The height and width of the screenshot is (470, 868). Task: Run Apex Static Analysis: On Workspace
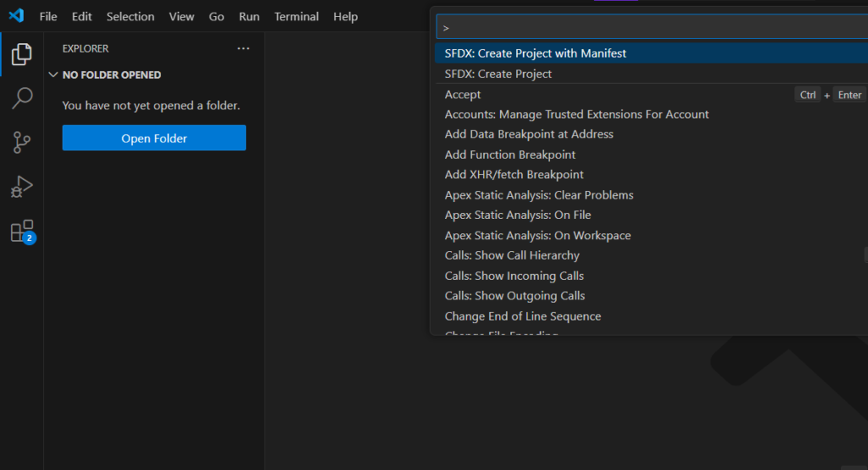coord(537,235)
